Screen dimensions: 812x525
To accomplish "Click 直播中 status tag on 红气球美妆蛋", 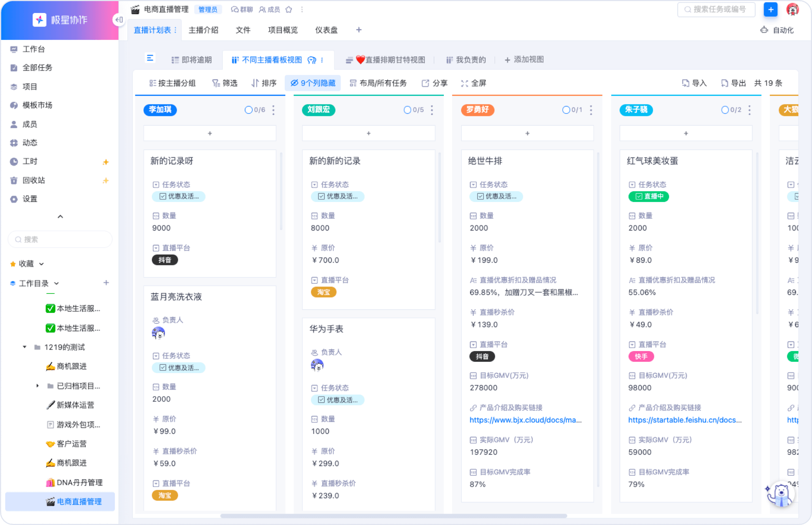I will pos(649,196).
